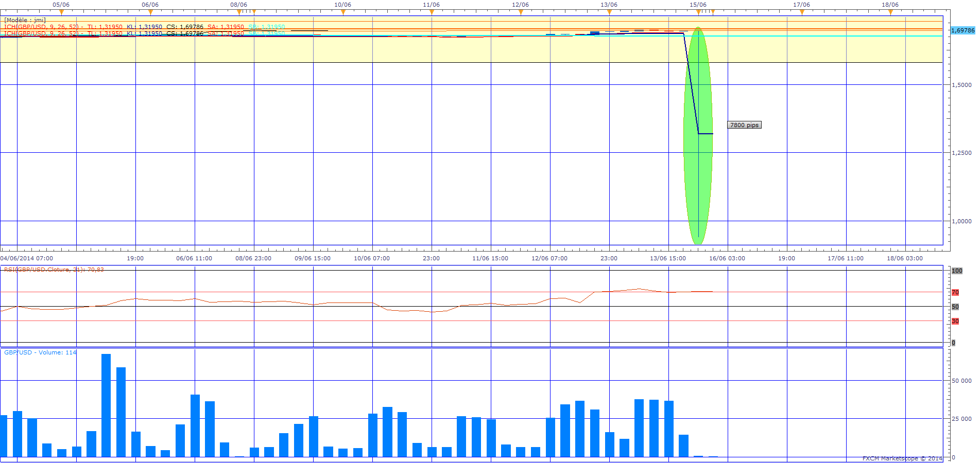Click the '50 000' volume axis value
Screen dimensions: 980x463
pyautogui.click(x=961, y=381)
